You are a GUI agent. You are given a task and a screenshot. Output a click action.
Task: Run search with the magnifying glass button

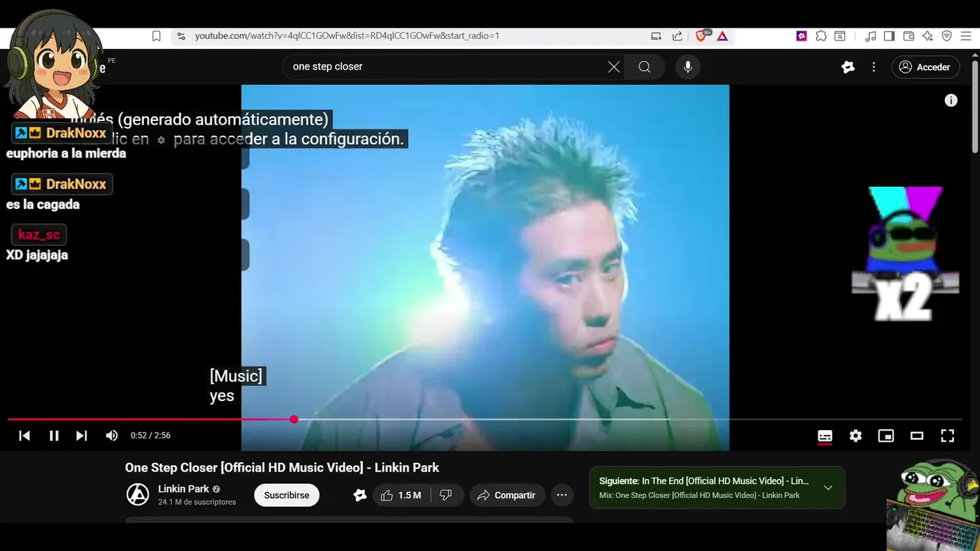coord(645,67)
